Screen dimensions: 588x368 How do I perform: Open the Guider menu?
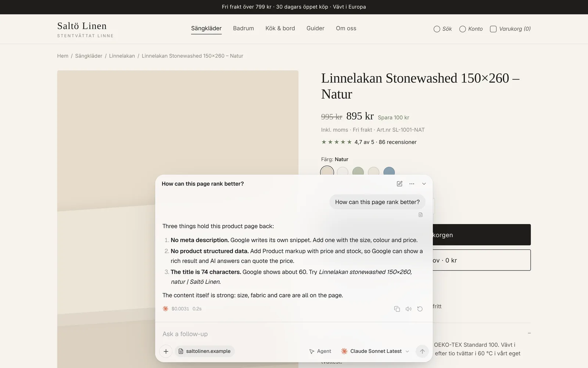(315, 28)
